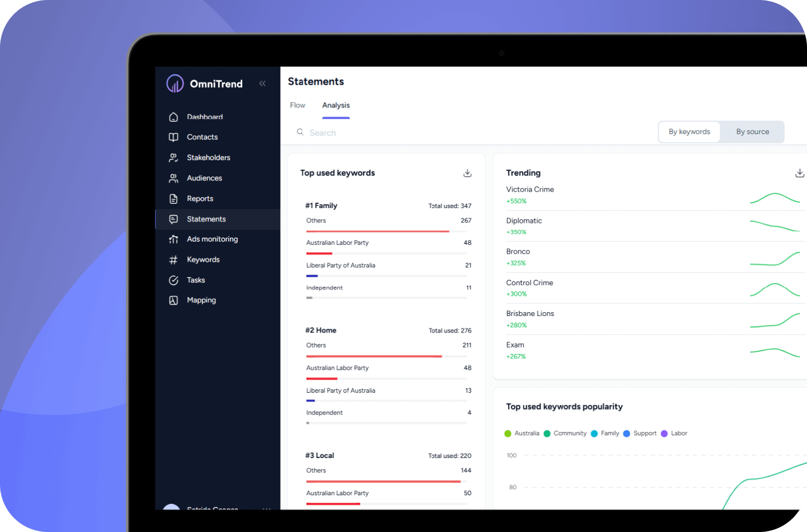Click the Dashboard home icon
Viewport: 807px width, 532px height.
[x=174, y=117]
